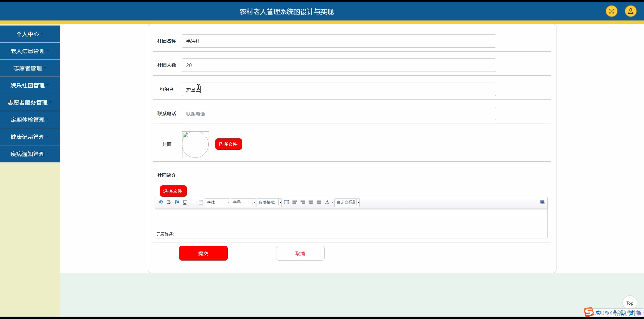Insert a horizontal line in the editor
644x319 pixels.
point(193,202)
